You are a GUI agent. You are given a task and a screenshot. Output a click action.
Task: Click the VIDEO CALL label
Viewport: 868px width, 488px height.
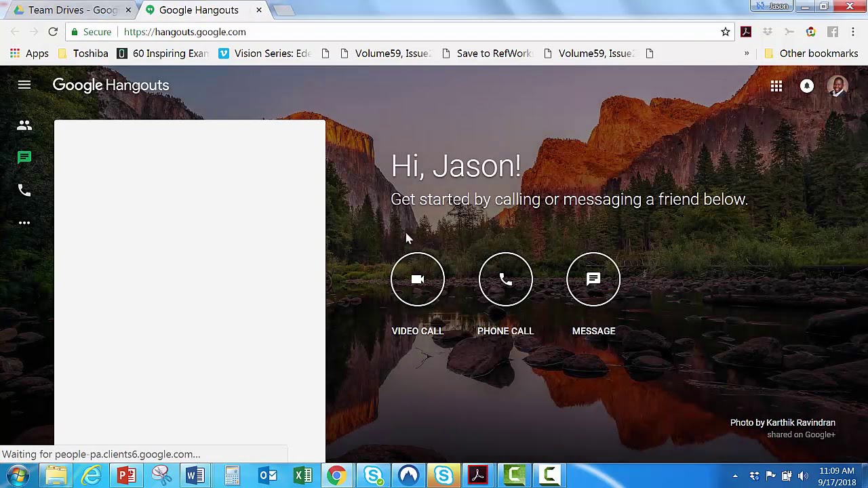tap(417, 331)
